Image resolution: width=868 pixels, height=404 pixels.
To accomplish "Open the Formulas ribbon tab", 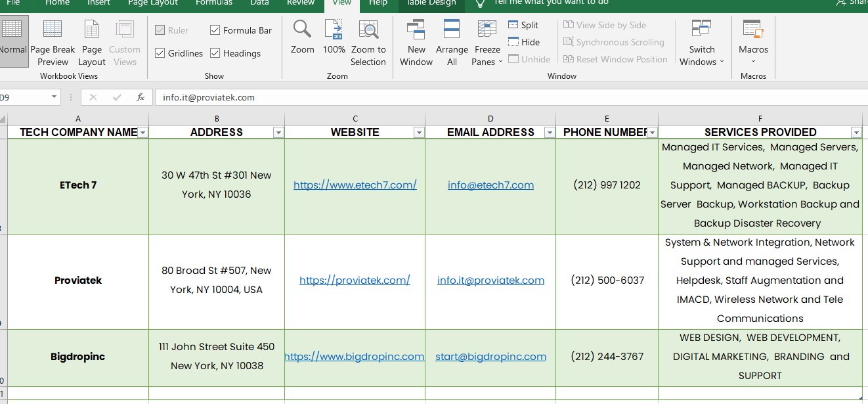I will pyautogui.click(x=214, y=3).
